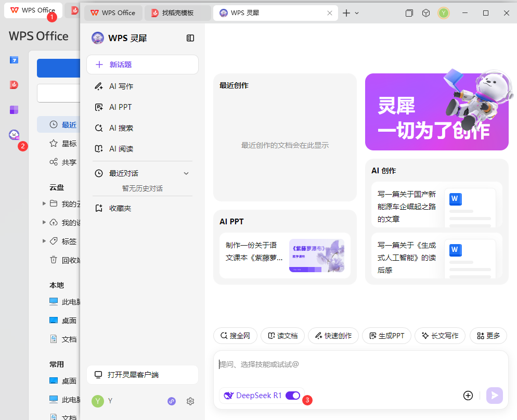
Task: Select the 生成PPT skill chip
Action: [387, 336]
